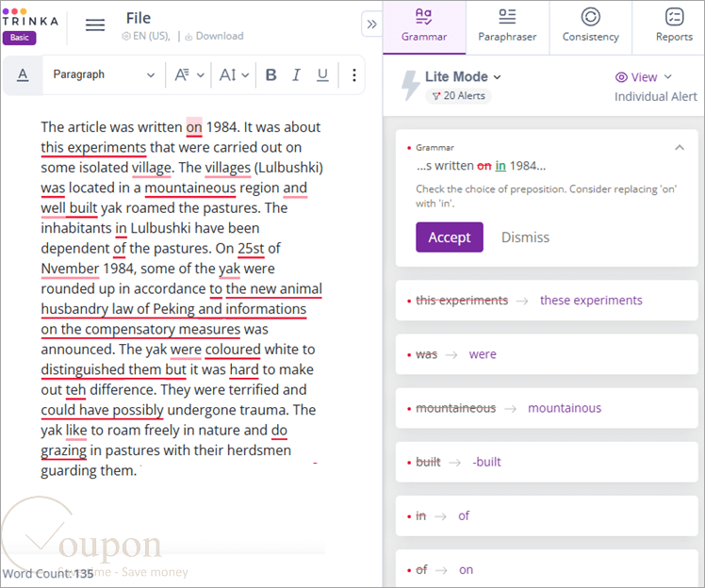
Task: Select the 'was' to 'were' alert
Action: [x=547, y=354]
